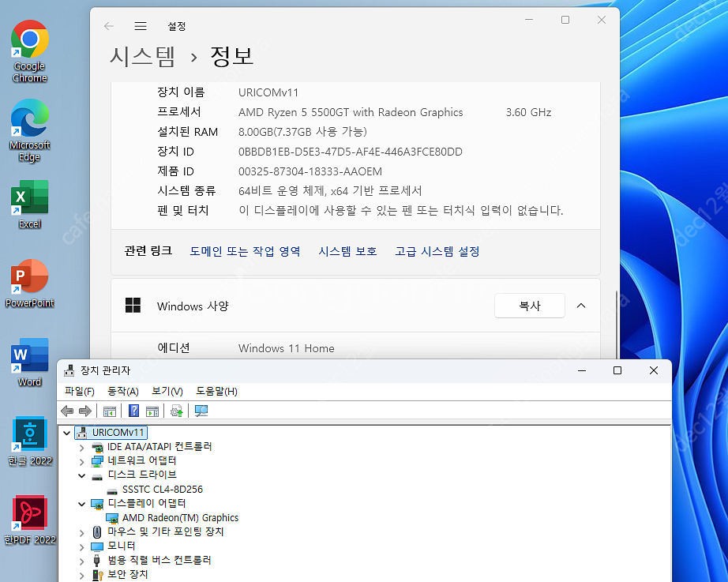Open Google Chrome desktop shortcut
The width and height of the screenshot is (728, 582).
tap(30, 51)
